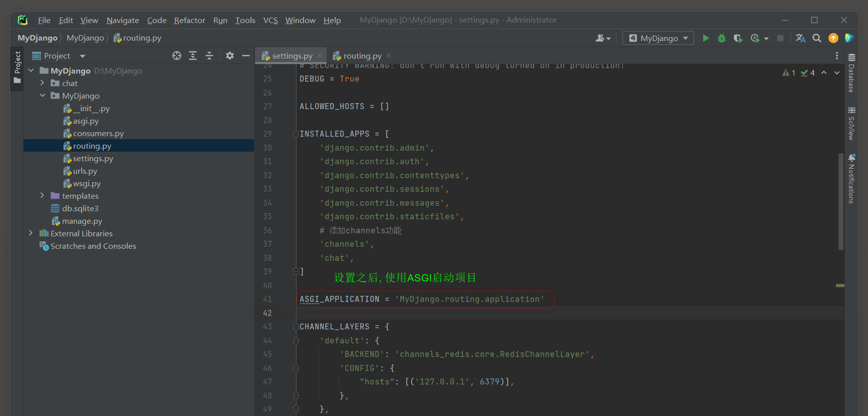Open the colorful Code With Me icon

pos(849,38)
